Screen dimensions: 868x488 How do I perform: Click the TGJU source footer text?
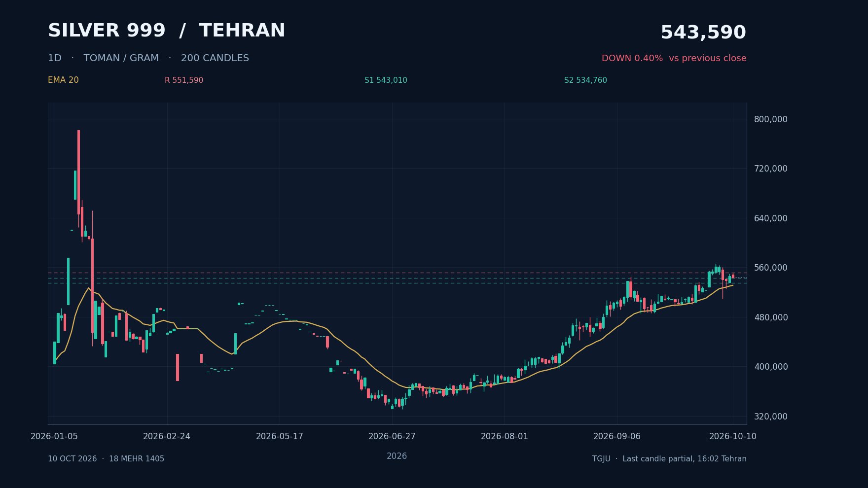[669, 459]
